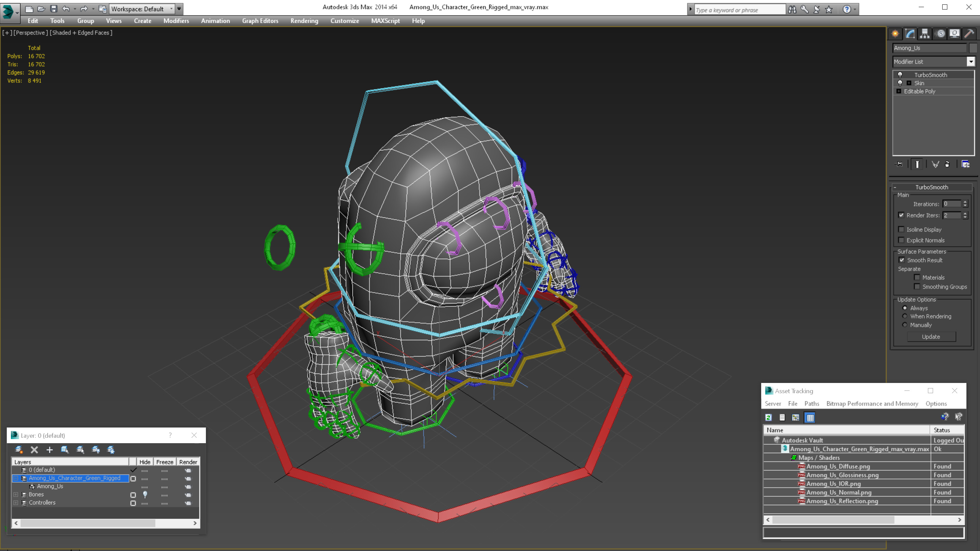The height and width of the screenshot is (551, 980).
Task: Collapse the TurboSmooth rollout header
Action: pos(932,187)
